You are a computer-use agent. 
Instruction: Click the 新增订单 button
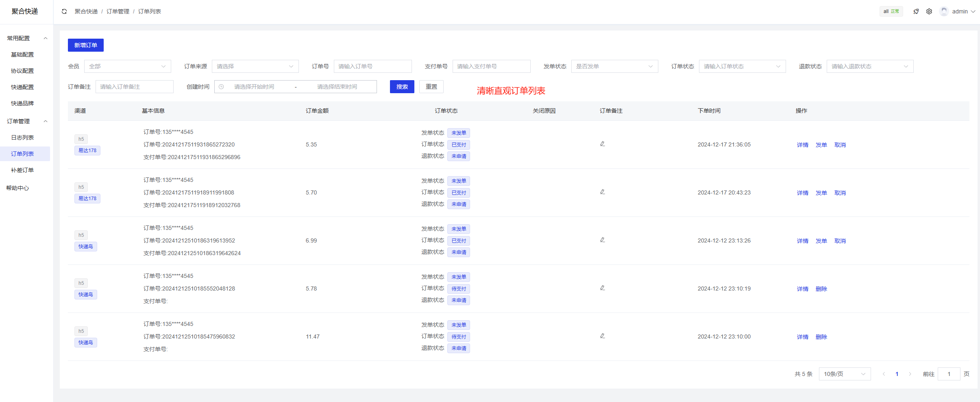click(85, 45)
